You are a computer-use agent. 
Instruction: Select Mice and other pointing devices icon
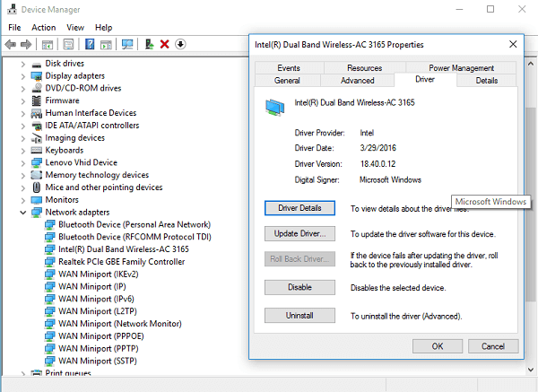tap(37, 187)
